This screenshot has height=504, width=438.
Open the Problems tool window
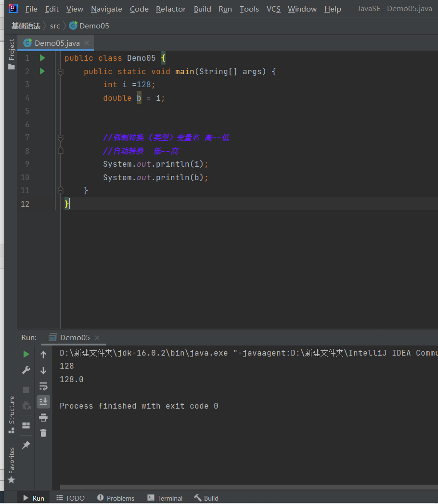coord(116,498)
